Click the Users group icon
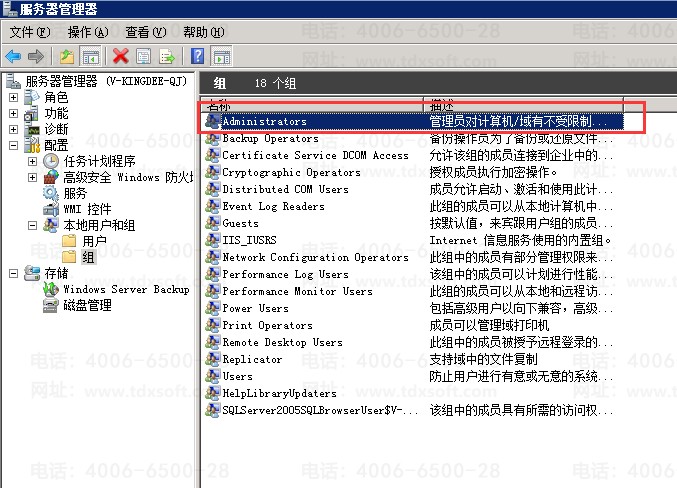The height and width of the screenshot is (488, 677). (213, 375)
